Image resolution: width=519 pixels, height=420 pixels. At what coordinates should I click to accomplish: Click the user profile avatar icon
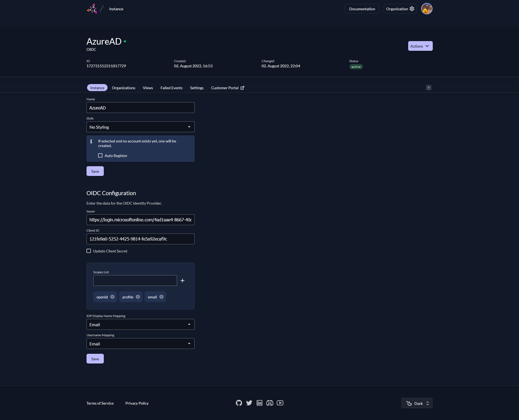pos(427,9)
